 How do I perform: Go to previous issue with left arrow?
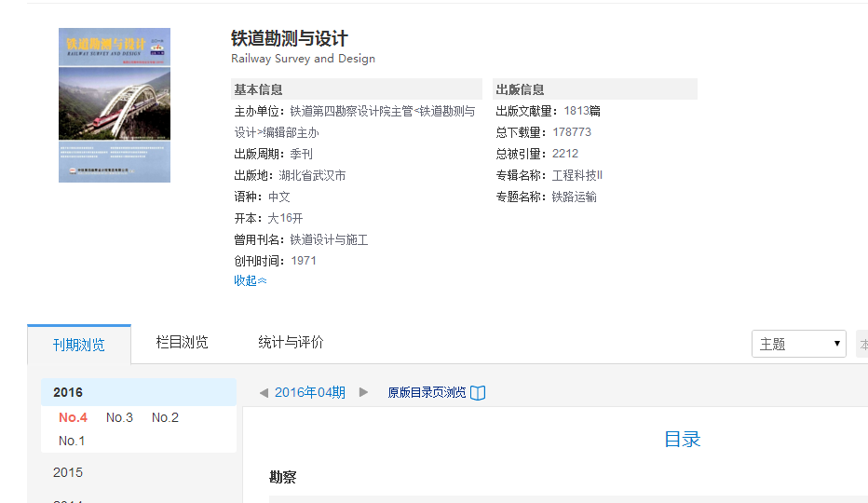[264, 393]
